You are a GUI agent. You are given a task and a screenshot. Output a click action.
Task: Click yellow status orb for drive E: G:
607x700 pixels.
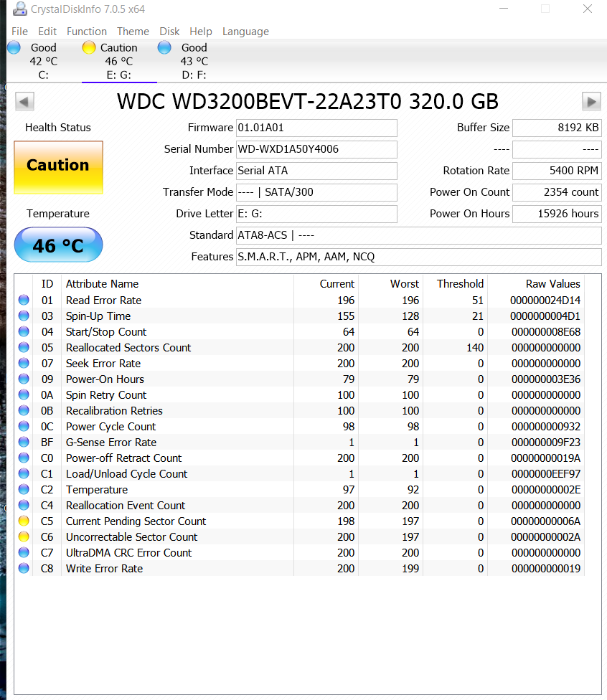coord(89,47)
